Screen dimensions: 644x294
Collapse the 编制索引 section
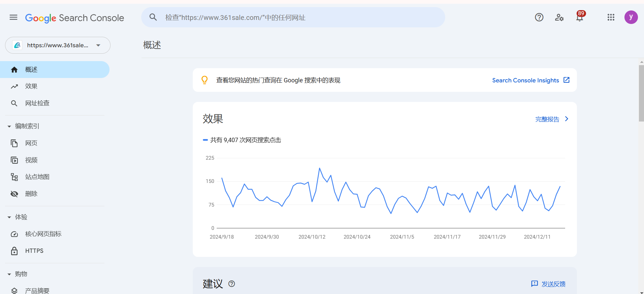[x=9, y=126]
